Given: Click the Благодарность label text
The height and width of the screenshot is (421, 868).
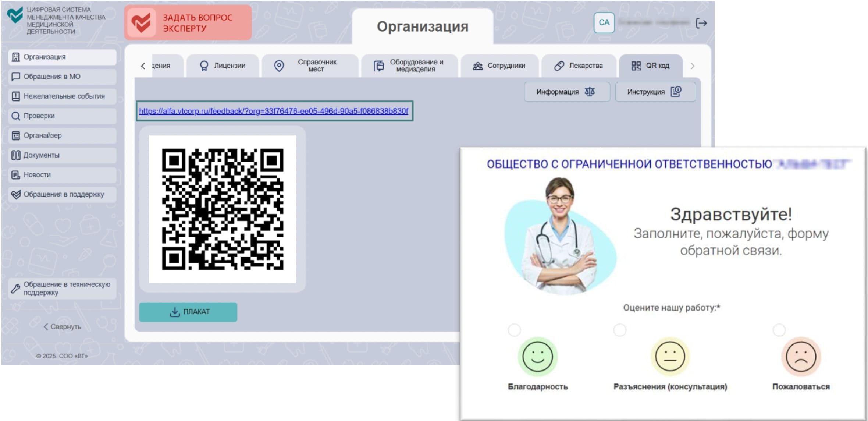Looking at the screenshot, I should (538, 387).
